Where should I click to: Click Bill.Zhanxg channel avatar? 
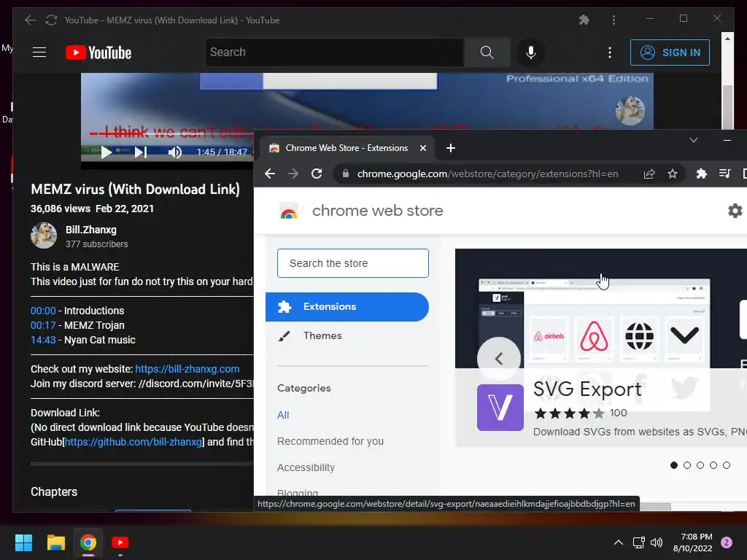44,236
